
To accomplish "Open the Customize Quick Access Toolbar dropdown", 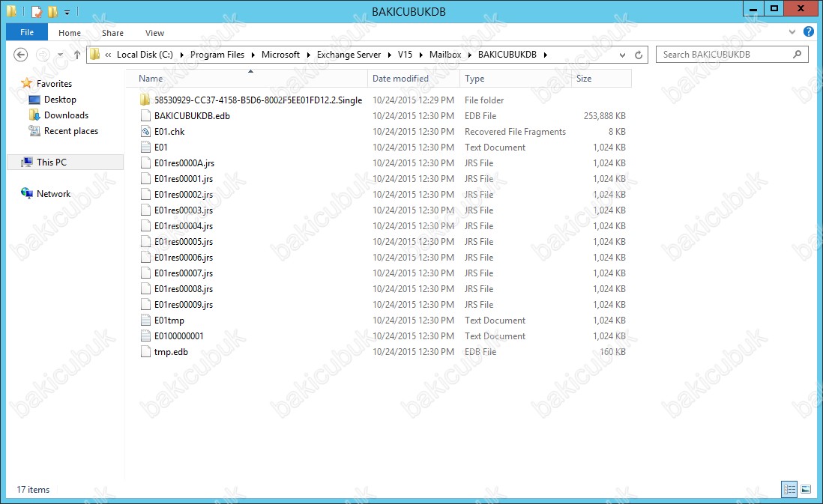I will tap(67, 12).
